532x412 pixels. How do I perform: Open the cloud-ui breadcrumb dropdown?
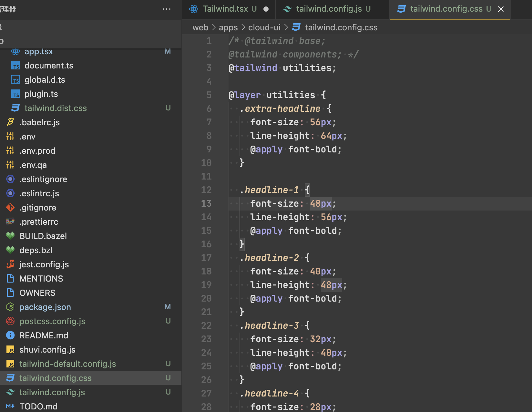(264, 27)
